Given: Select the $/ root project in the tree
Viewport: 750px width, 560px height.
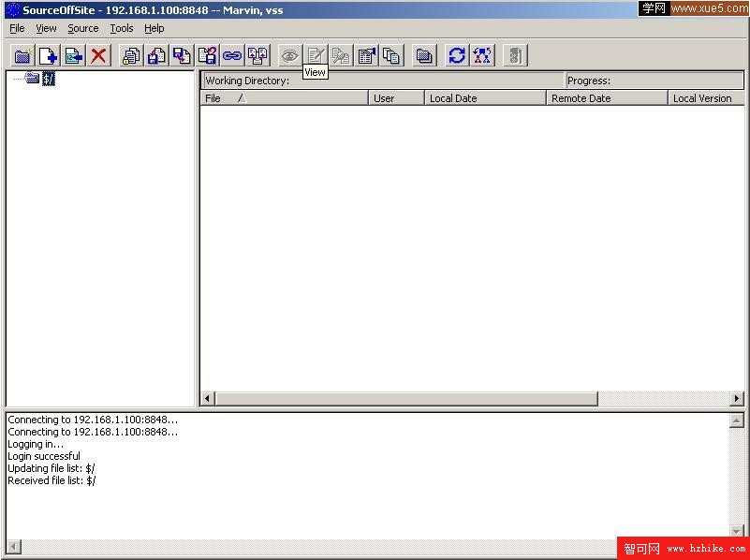Looking at the screenshot, I should pos(49,79).
